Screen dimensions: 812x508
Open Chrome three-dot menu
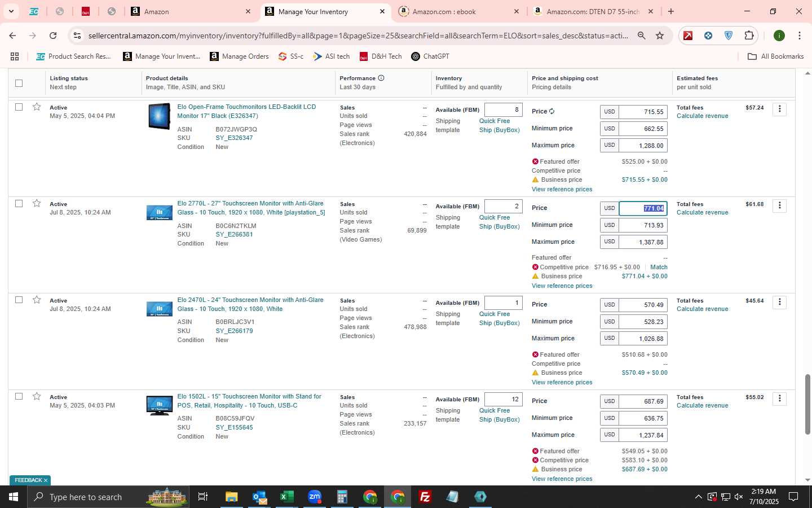tap(800, 36)
